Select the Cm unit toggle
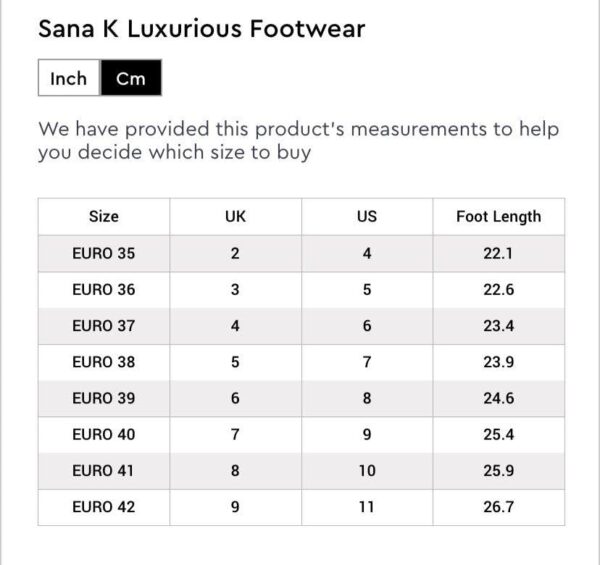This screenshot has width=600, height=565. click(x=131, y=79)
